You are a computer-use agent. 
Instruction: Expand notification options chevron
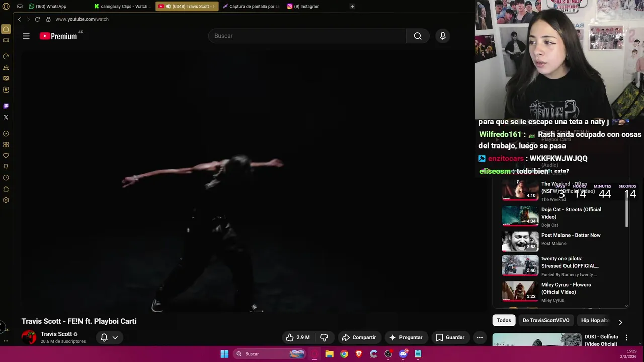115,337
